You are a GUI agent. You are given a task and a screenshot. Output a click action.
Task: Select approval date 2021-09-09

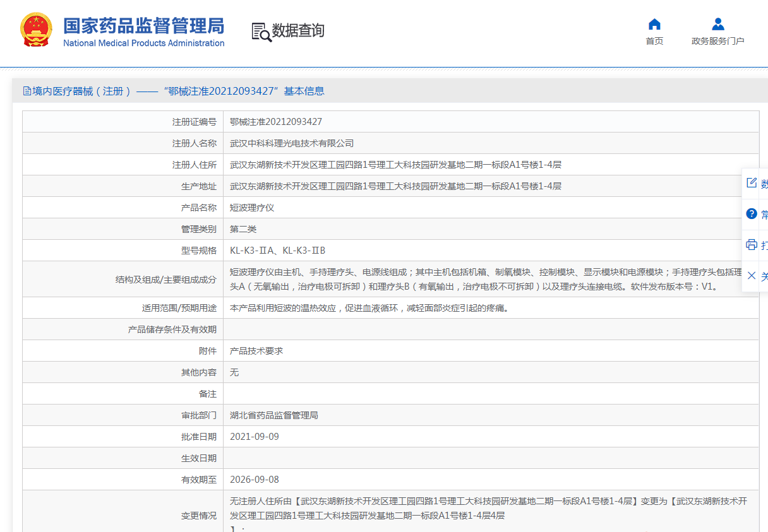pos(255,437)
